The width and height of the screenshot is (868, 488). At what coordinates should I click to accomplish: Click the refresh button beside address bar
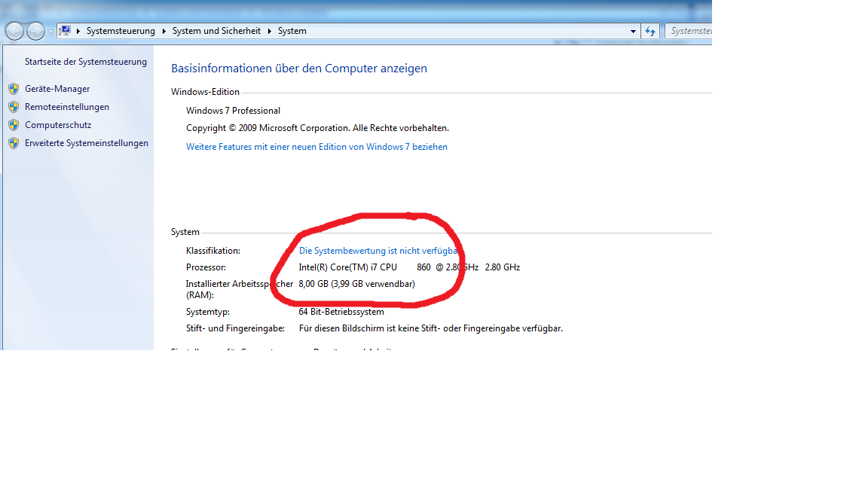pyautogui.click(x=650, y=32)
